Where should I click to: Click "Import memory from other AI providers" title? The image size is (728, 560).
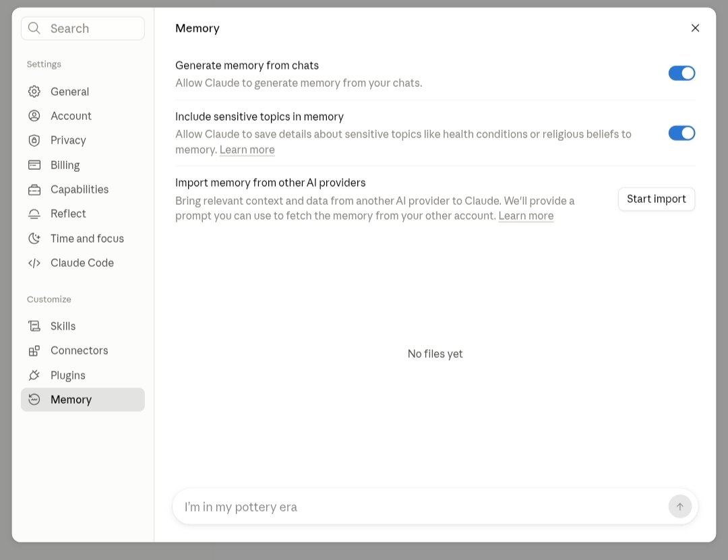[x=270, y=183]
